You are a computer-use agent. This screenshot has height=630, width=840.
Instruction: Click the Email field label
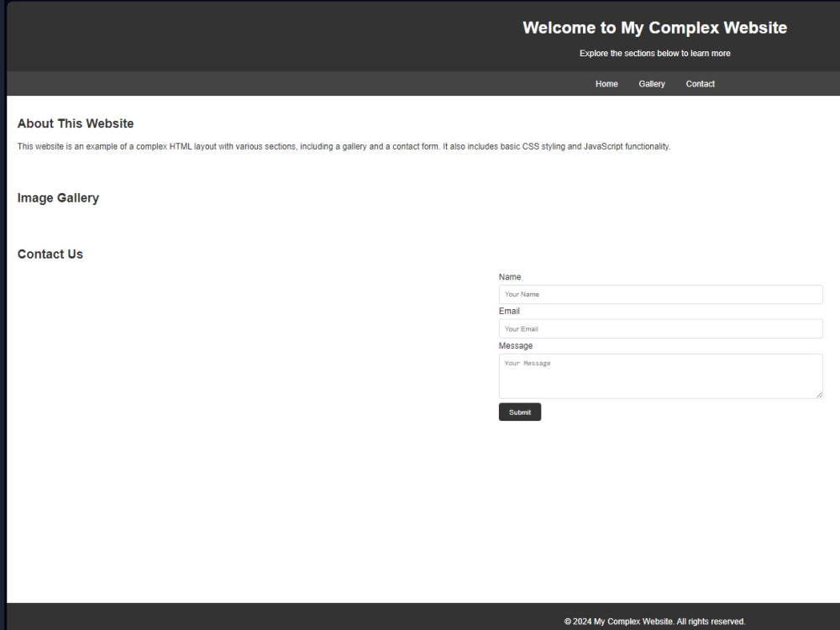pos(509,312)
